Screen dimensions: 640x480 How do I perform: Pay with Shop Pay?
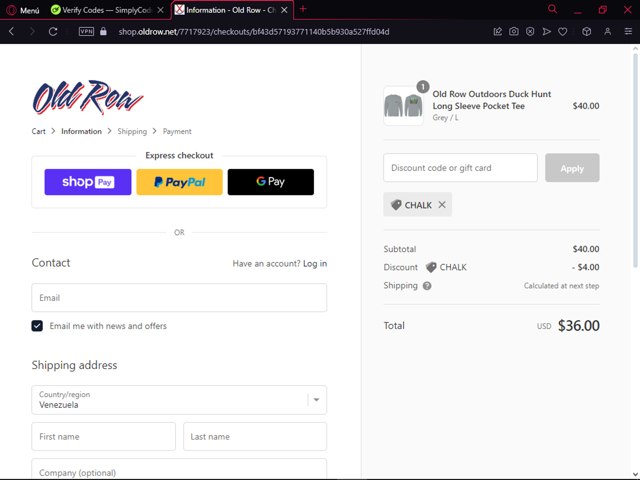[88, 182]
